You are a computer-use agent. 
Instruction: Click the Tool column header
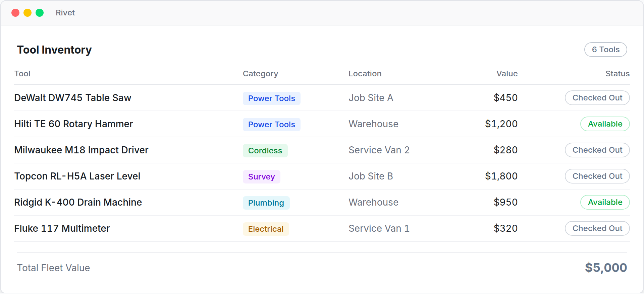click(x=22, y=74)
